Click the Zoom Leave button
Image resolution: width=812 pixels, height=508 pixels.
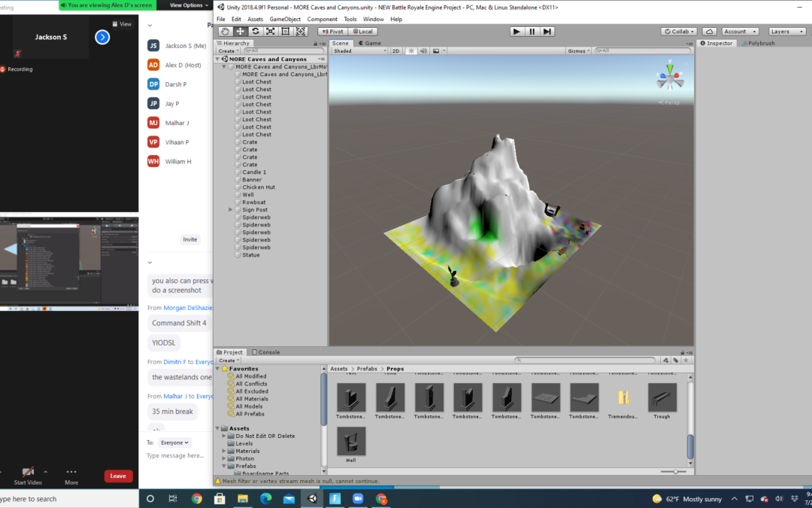(x=118, y=476)
